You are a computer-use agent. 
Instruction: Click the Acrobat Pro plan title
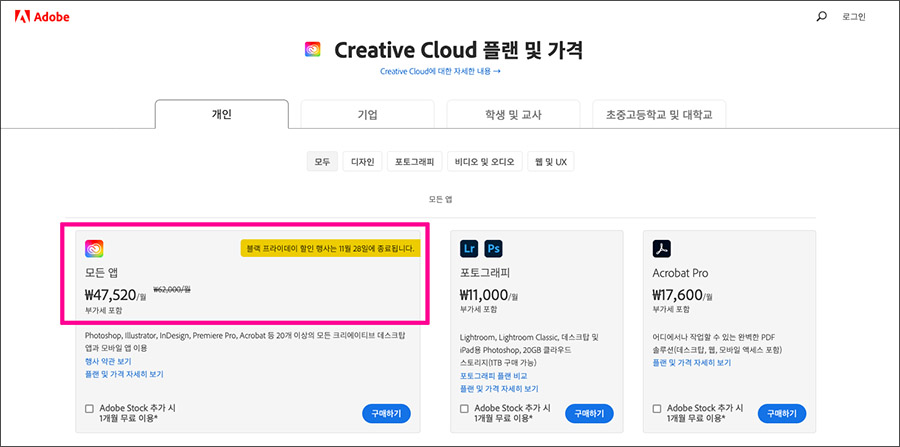point(680,273)
